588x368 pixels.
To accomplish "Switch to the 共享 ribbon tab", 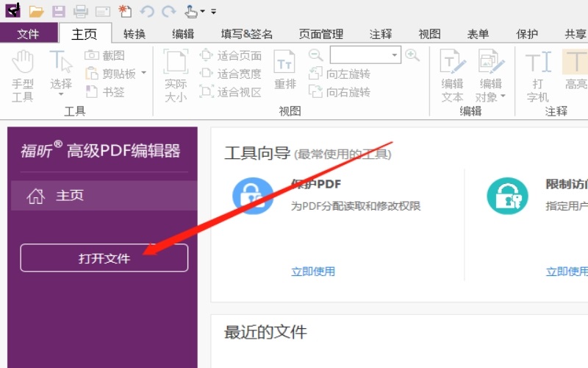I will [576, 34].
